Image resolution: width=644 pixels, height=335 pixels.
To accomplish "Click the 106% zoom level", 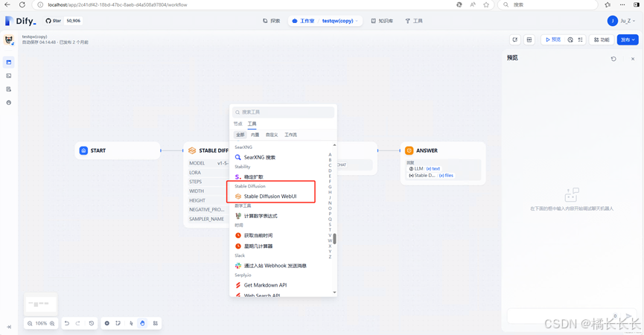I will point(41,324).
